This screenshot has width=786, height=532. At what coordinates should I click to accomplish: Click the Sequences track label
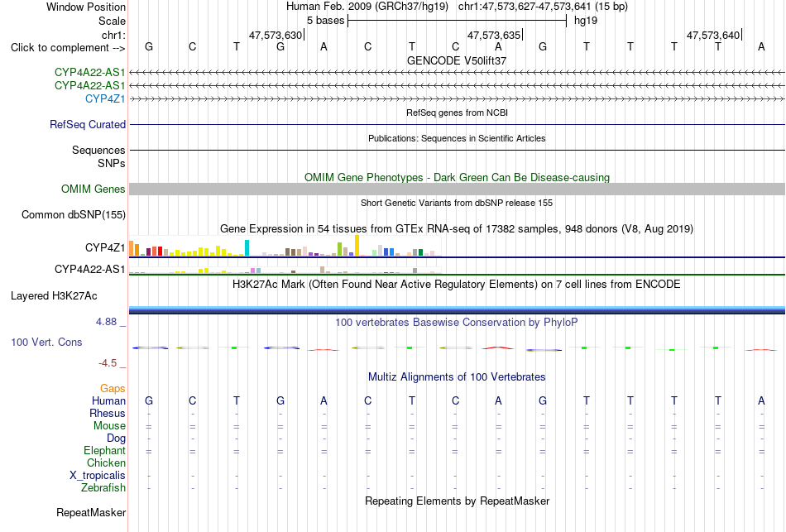98,150
